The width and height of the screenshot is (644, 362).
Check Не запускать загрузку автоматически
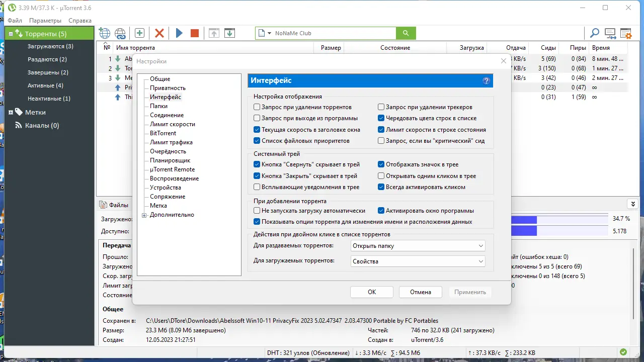point(257,211)
